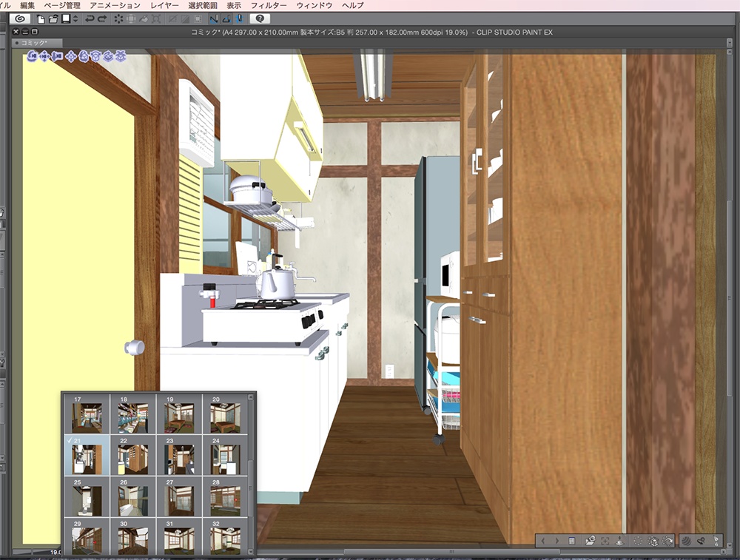Image resolution: width=740 pixels, height=560 pixels.
Task: Click the previous camera angle arrow
Action: pyautogui.click(x=543, y=541)
